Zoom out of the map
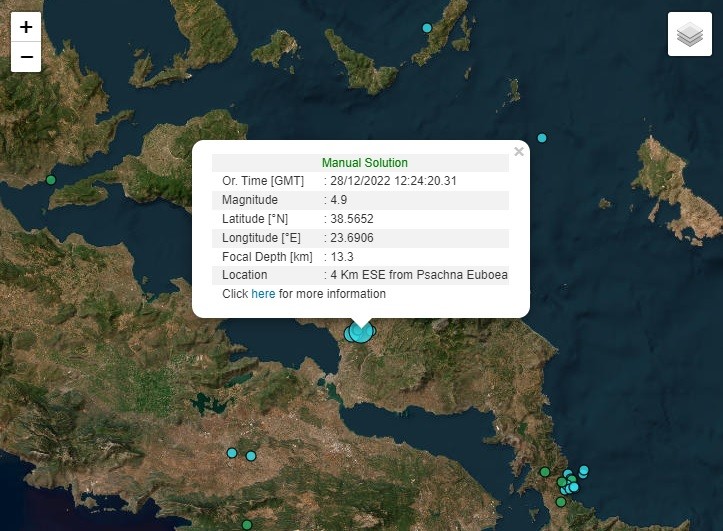Image resolution: width=723 pixels, height=531 pixels. click(26, 57)
